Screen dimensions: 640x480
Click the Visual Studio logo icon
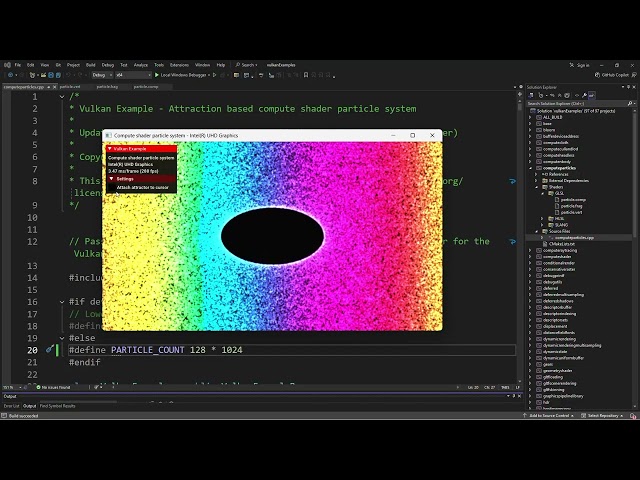coord(7,65)
